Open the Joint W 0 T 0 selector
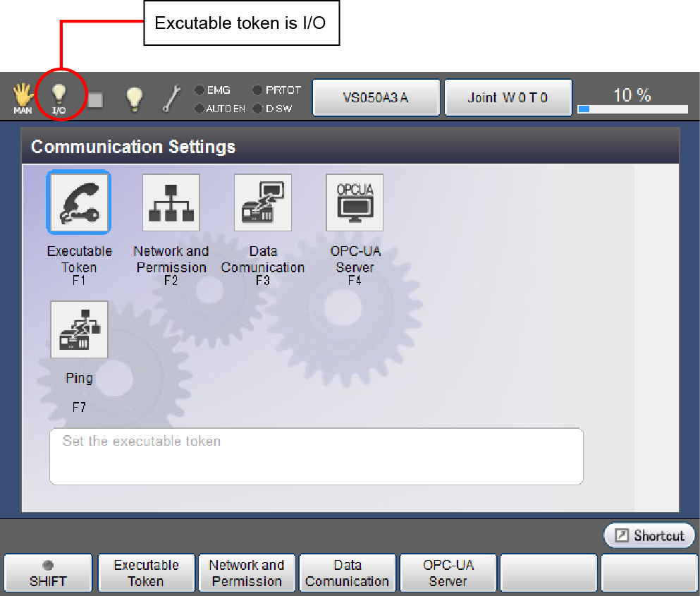The width and height of the screenshot is (700, 596). 508,97
